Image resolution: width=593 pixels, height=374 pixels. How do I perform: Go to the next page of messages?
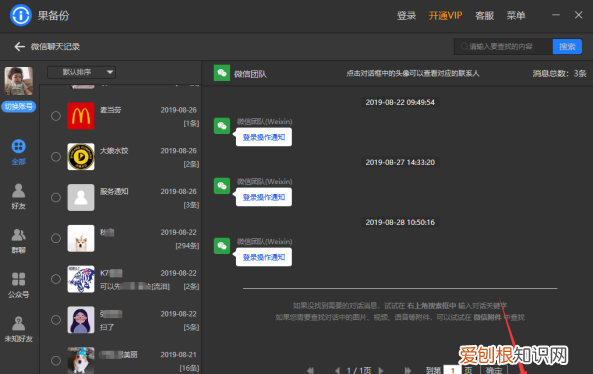381,371
